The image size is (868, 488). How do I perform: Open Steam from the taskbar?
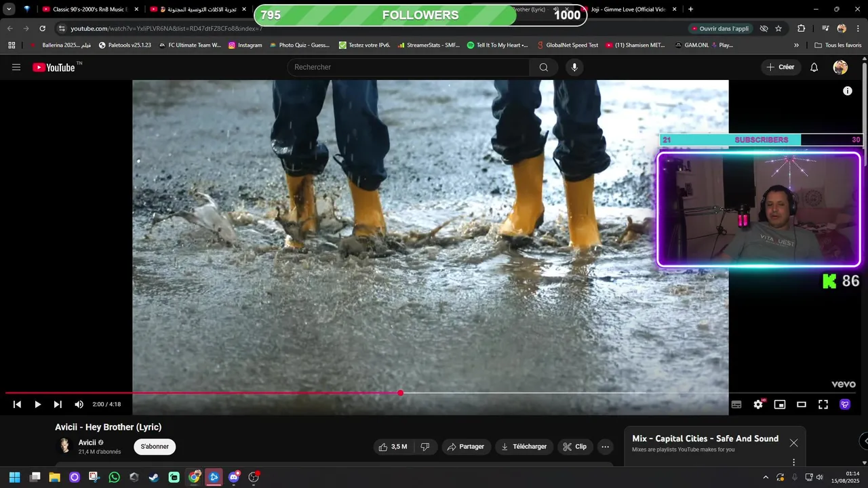pyautogui.click(x=154, y=477)
